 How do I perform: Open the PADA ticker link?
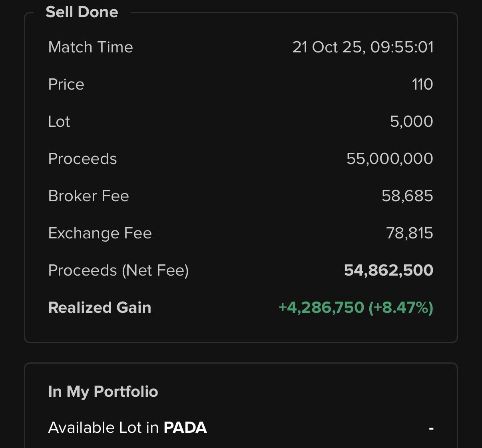185,428
